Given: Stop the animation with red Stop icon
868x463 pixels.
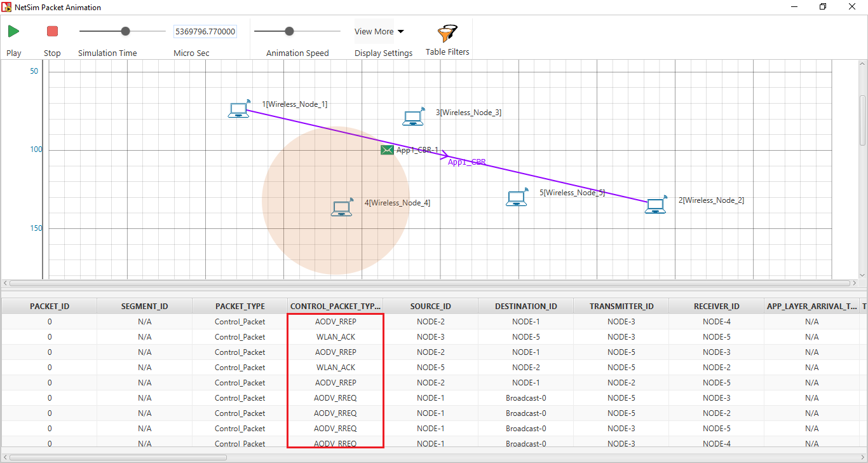Looking at the screenshot, I should point(52,31).
